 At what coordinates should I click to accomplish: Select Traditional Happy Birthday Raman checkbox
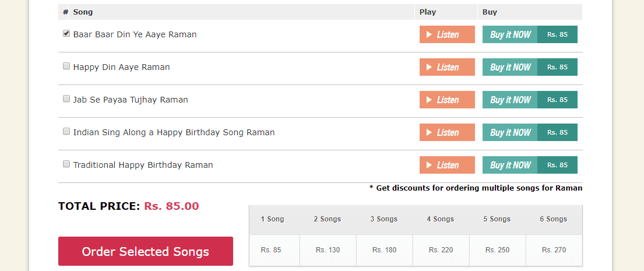66,164
